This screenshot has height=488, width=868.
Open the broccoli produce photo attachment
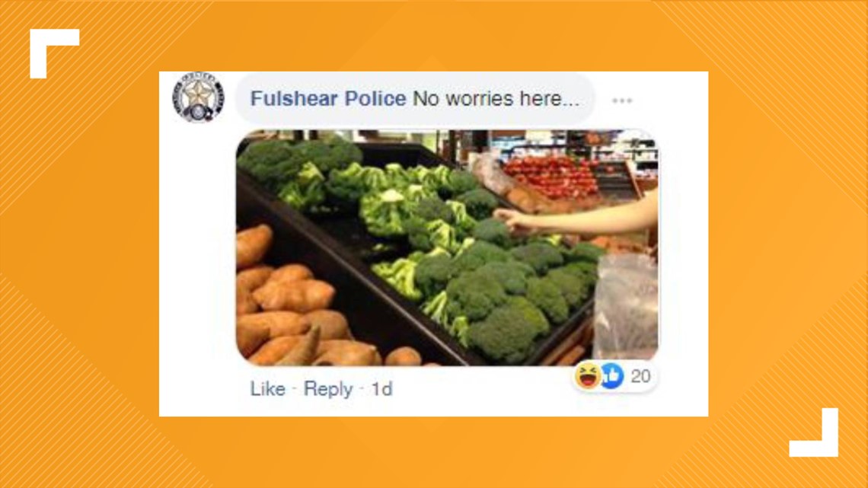tap(447, 247)
